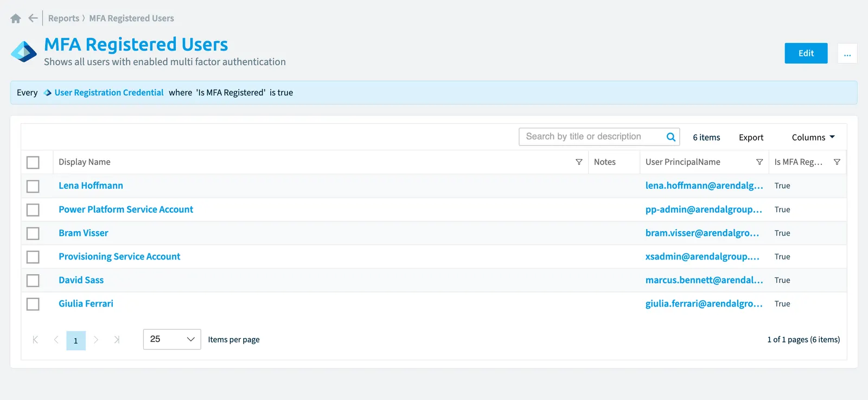Image resolution: width=868 pixels, height=400 pixels.
Task: Open the Columns dropdown
Action: (813, 137)
